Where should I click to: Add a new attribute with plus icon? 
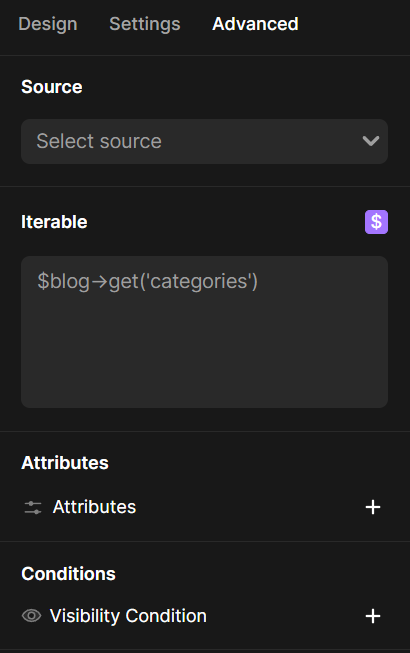point(373,507)
